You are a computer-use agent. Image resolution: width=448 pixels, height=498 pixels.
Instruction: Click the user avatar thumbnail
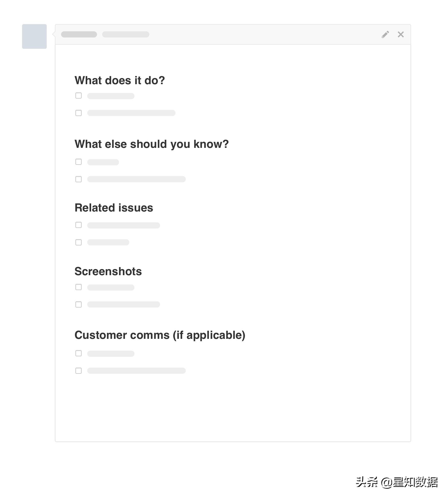coord(34,36)
